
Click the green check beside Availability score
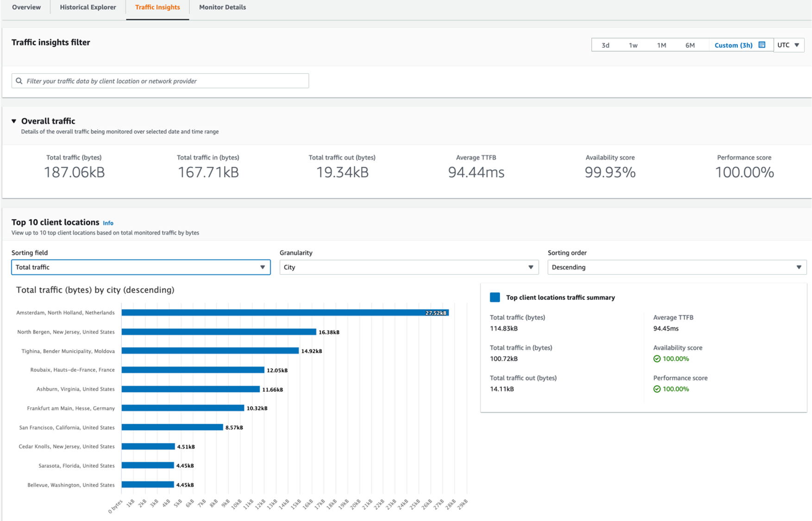click(x=656, y=359)
